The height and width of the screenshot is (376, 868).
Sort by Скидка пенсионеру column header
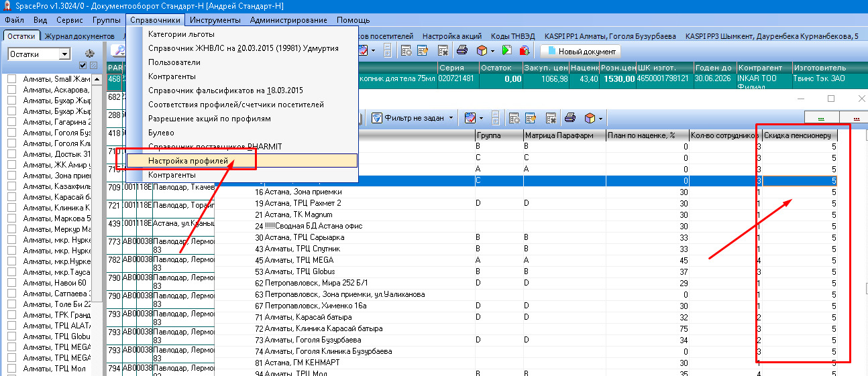(801, 135)
